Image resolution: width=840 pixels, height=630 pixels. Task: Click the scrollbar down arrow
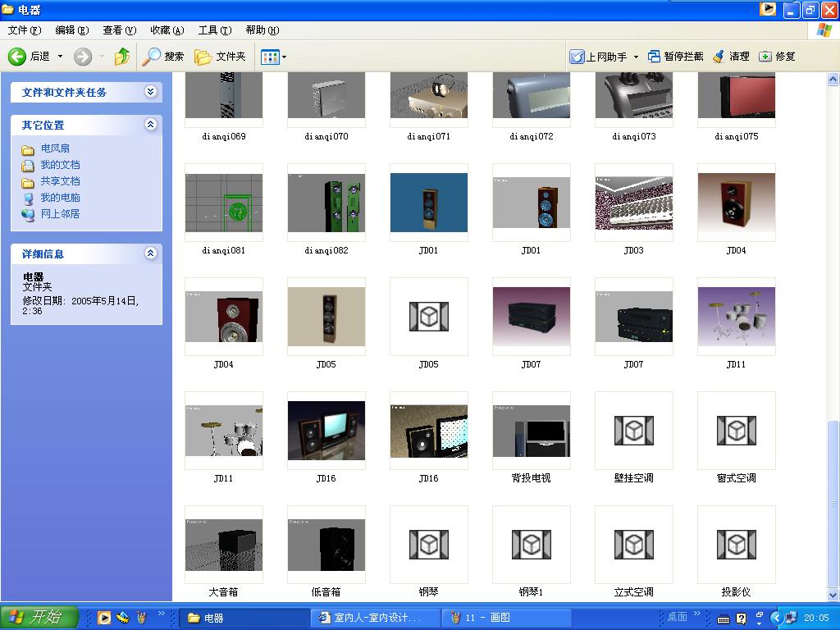tap(833, 594)
